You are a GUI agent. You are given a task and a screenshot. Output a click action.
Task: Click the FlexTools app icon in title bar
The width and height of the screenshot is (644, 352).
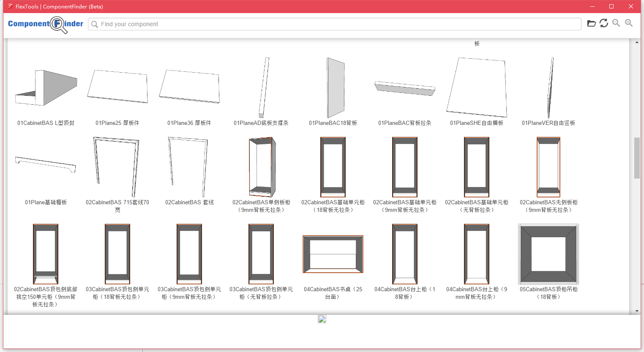pyautogui.click(x=9, y=6)
